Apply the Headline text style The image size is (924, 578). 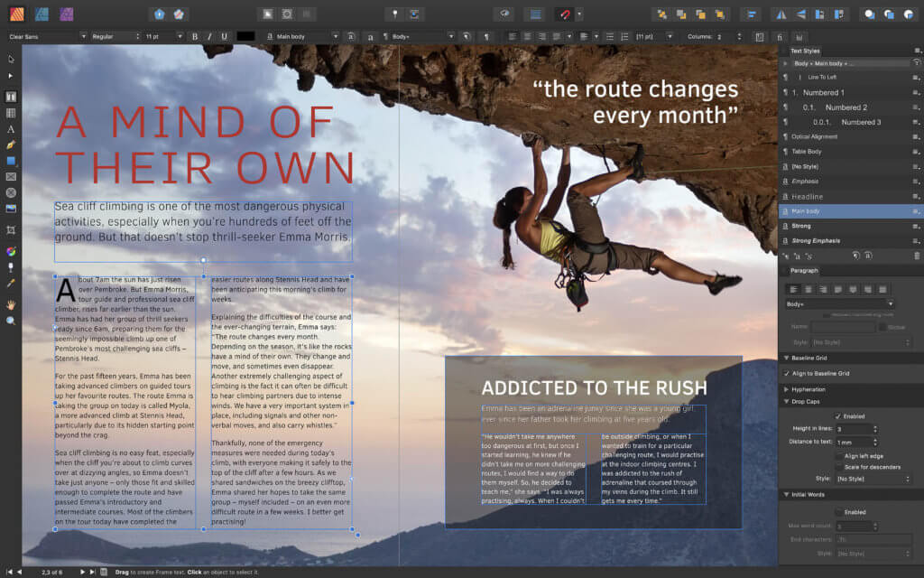click(x=808, y=196)
